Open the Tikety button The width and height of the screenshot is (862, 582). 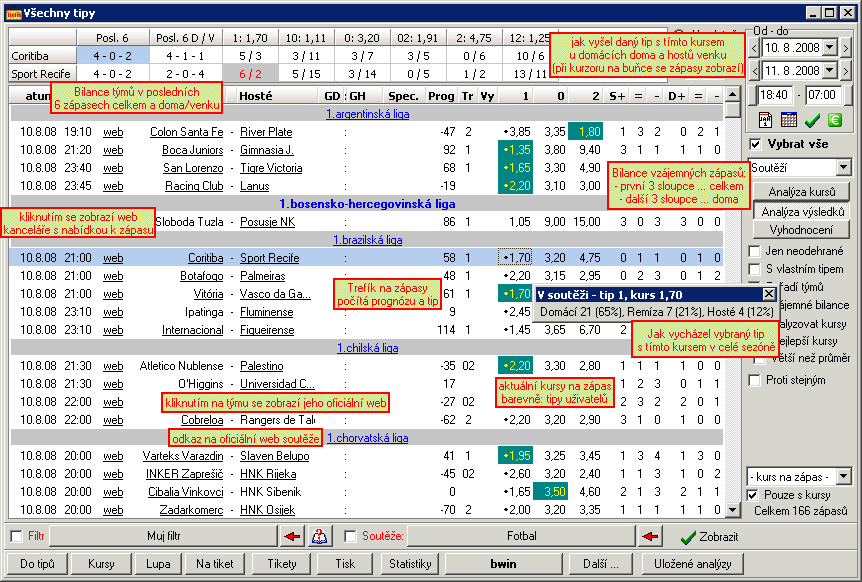click(x=281, y=564)
